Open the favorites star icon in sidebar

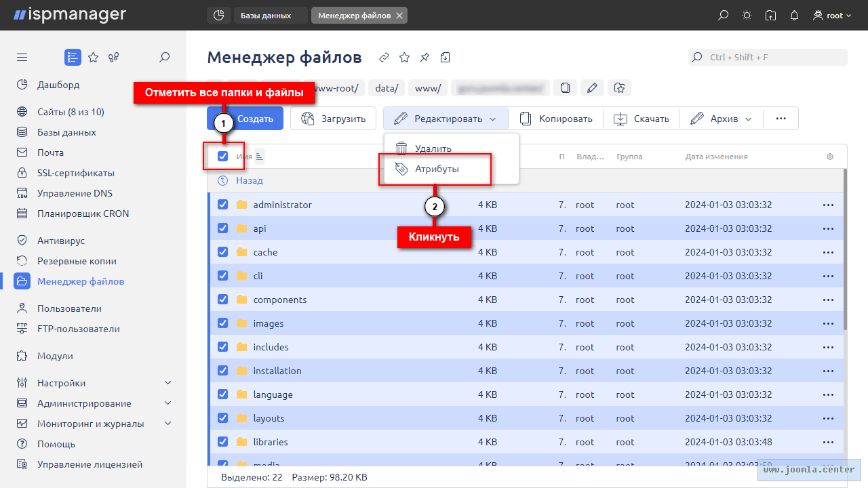click(94, 58)
